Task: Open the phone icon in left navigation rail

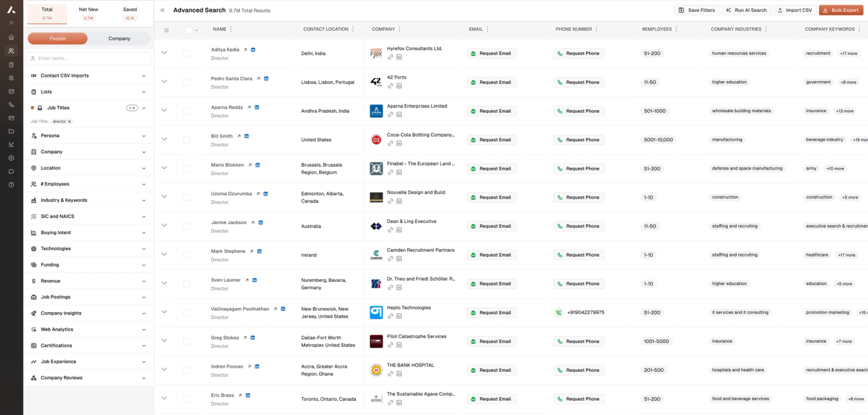Action: (x=11, y=105)
